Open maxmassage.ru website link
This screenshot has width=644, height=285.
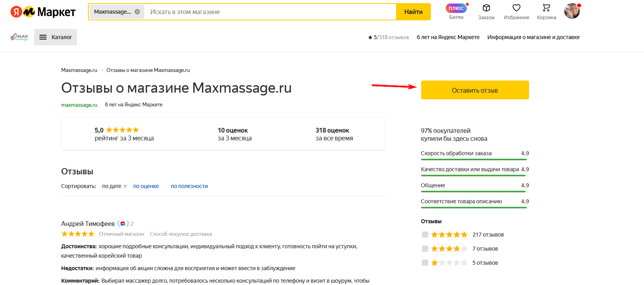[79, 105]
